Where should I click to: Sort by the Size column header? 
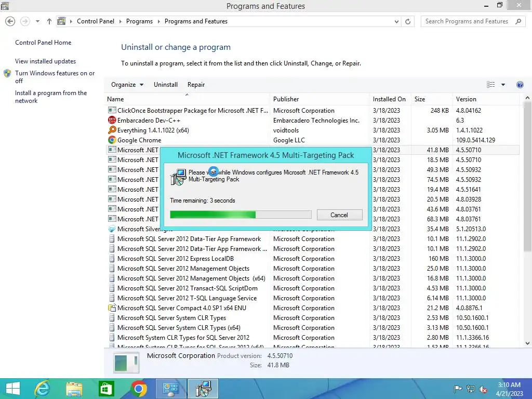click(432, 99)
